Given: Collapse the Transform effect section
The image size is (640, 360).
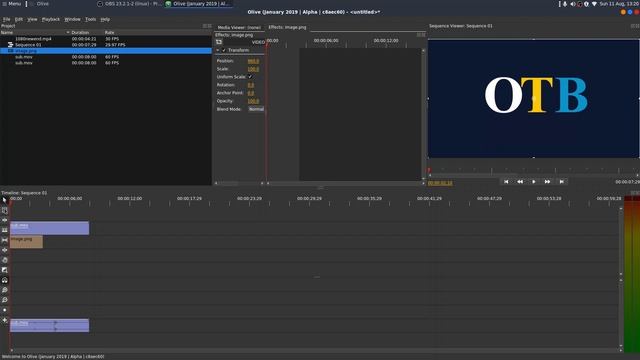Looking at the screenshot, I should tap(218, 50).
